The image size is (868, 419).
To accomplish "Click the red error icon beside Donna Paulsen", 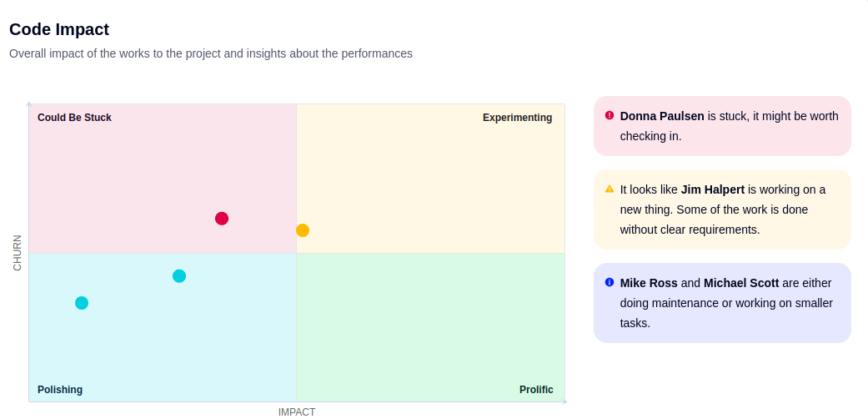I will [610, 115].
